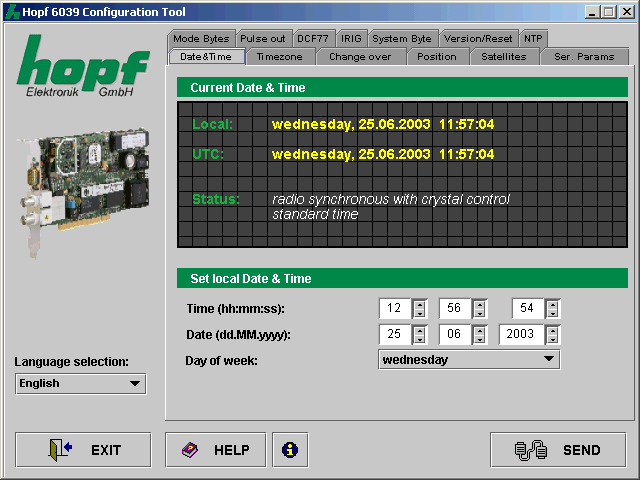
Task: Increase the hours value with up arrow
Action: [420, 304]
